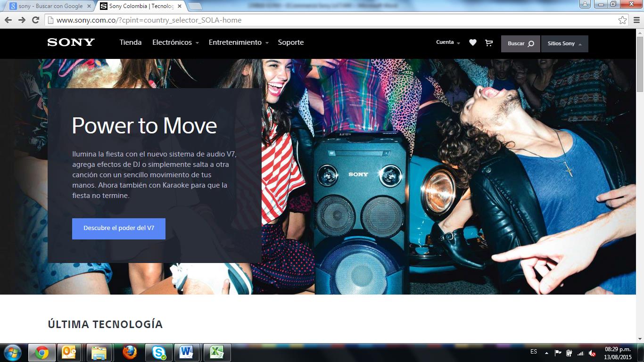Click the browser address bar
644x362 pixels.
(330, 20)
